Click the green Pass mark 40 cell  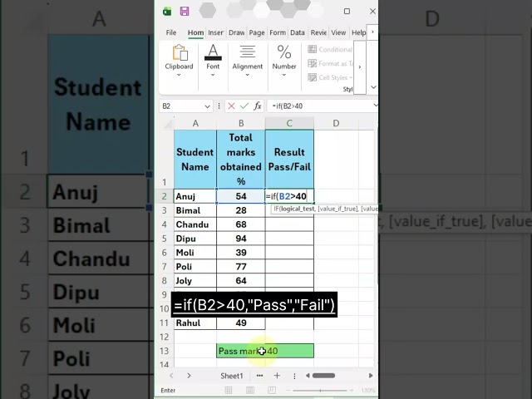(265, 351)
